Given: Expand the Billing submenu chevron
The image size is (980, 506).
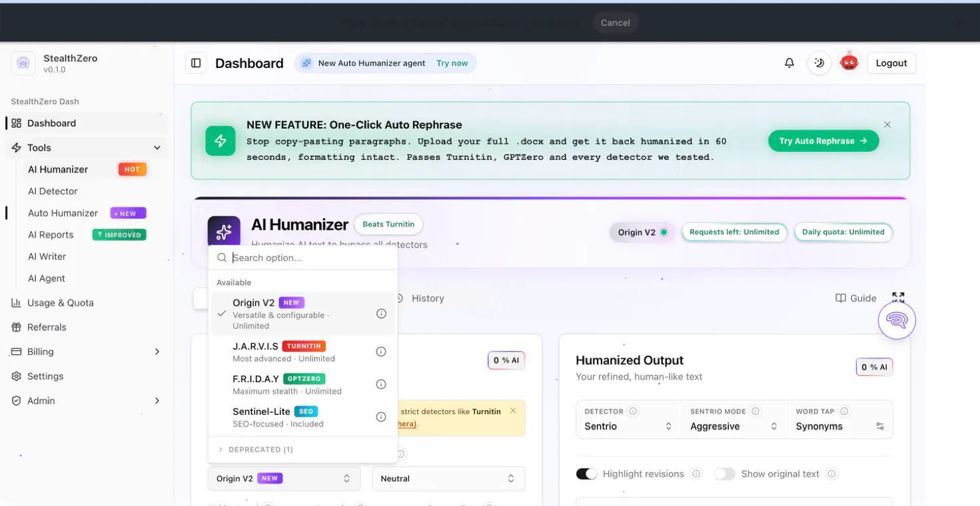Looking at the screenshot, I should click(157, 352).
